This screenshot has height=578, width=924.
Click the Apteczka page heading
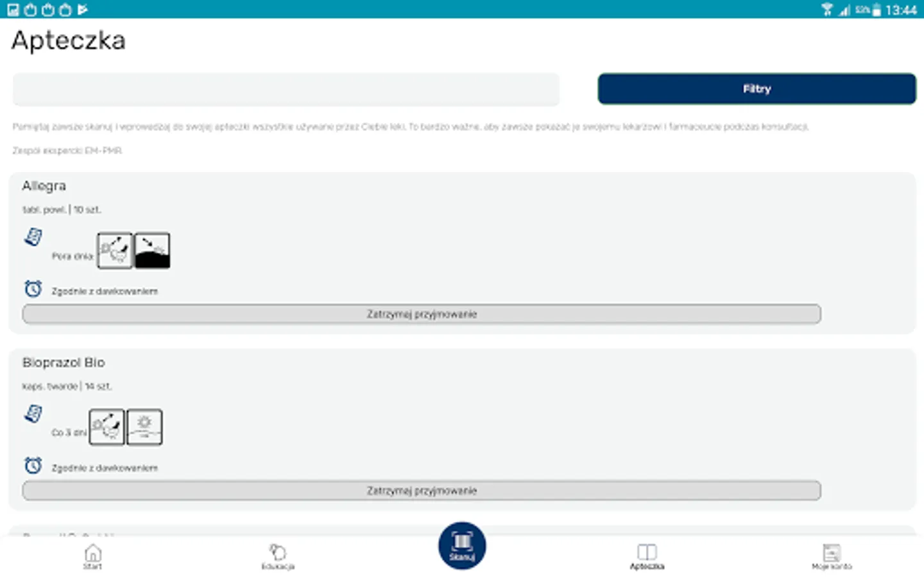[x=69, y=40]
